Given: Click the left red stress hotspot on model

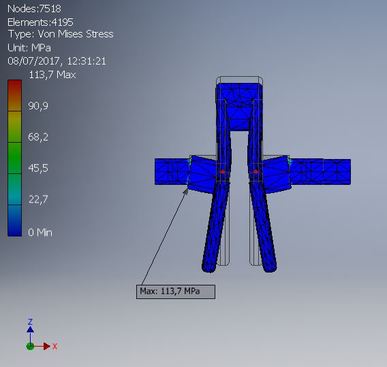Looking at the screenshot, I should (x=222, y=172).
